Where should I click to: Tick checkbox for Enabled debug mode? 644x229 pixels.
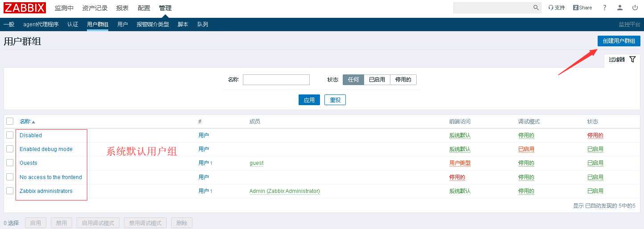[10, 149]
